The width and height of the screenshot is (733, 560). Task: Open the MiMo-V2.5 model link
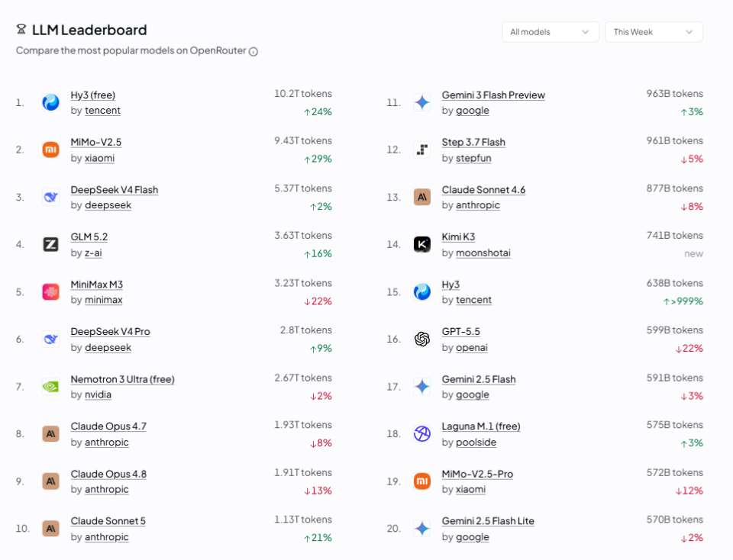pyautogui.click(x=96, y=142)
